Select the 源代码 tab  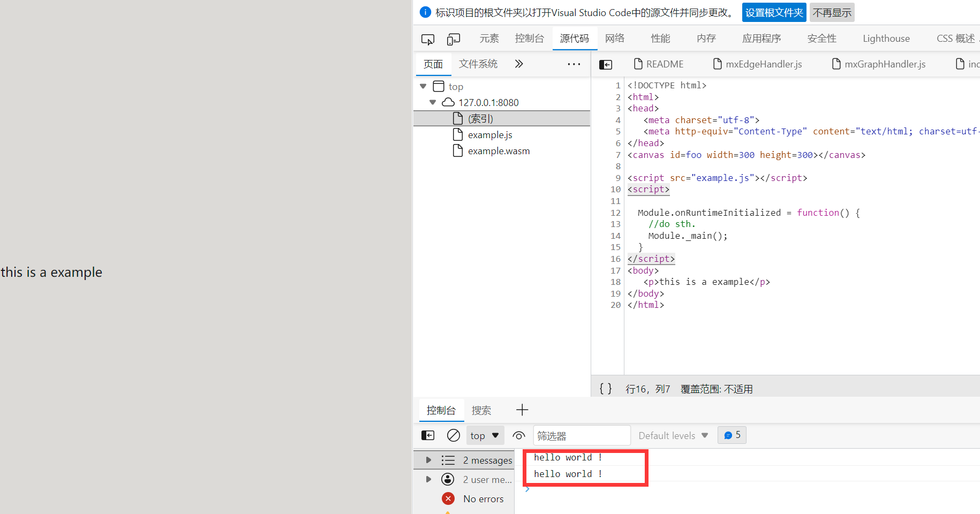(575, 39)
